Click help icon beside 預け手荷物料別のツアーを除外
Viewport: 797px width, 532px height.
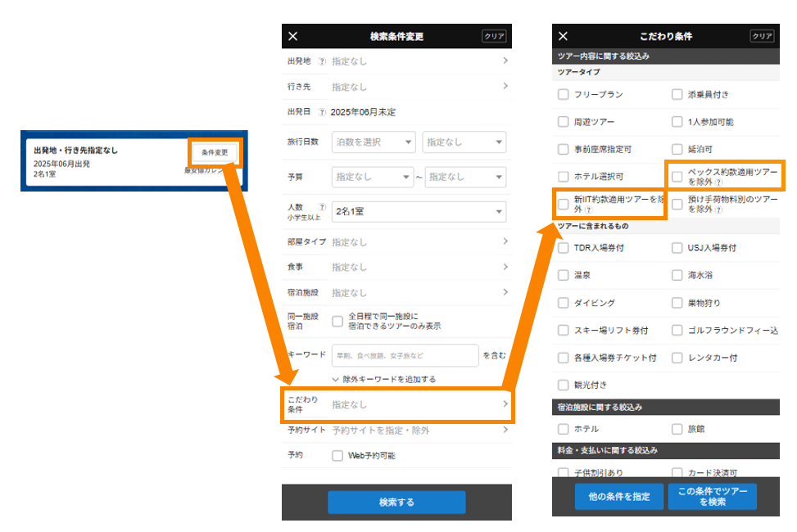[718, 210]
